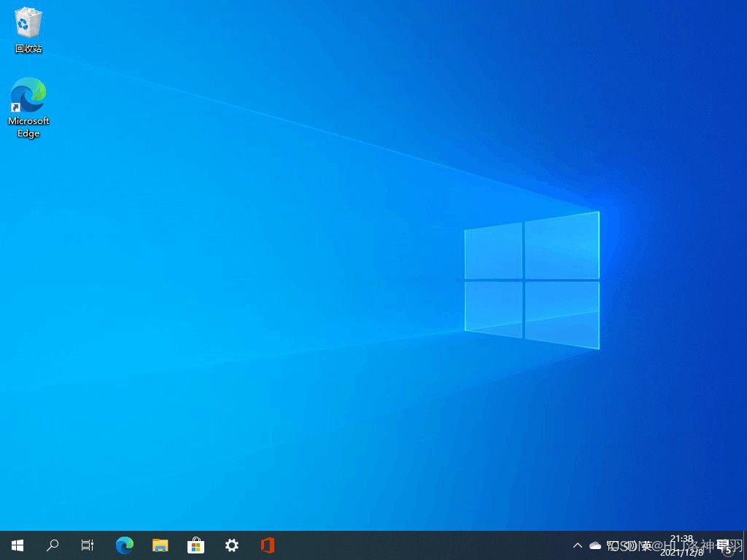Open Task View on the taskbar

[x=88, y=545]
